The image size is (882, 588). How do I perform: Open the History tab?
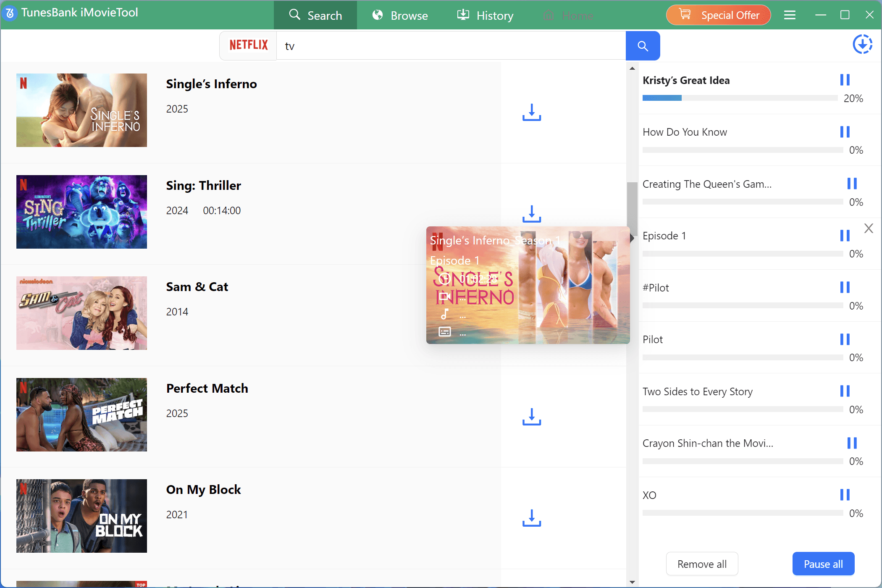coord(485,15)
